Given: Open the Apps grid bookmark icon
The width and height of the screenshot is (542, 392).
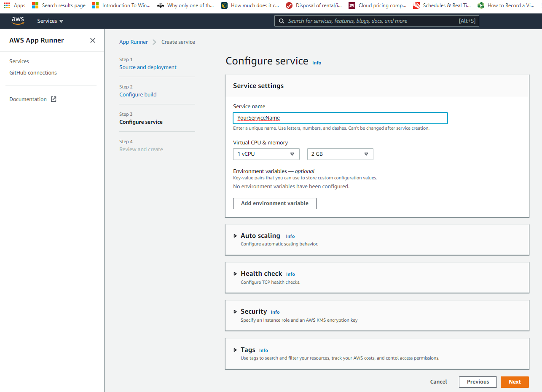Looking at the screenshot, I should point(7,5).
